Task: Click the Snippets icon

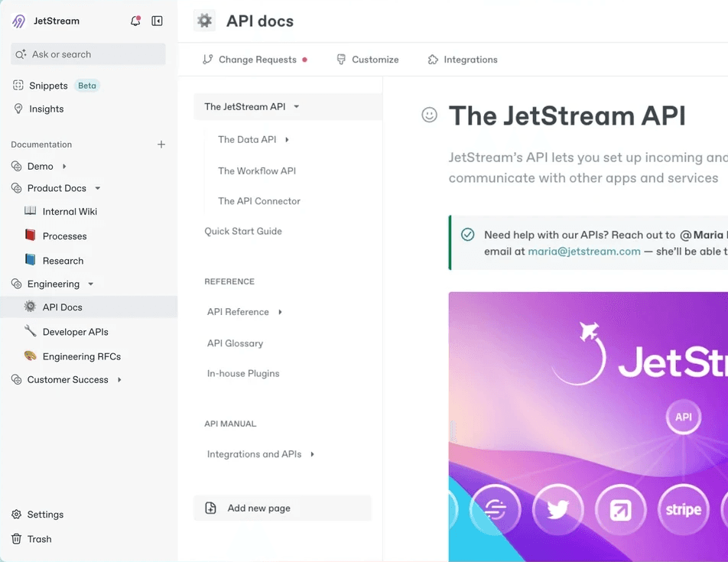Action: [x=18, y=85]
